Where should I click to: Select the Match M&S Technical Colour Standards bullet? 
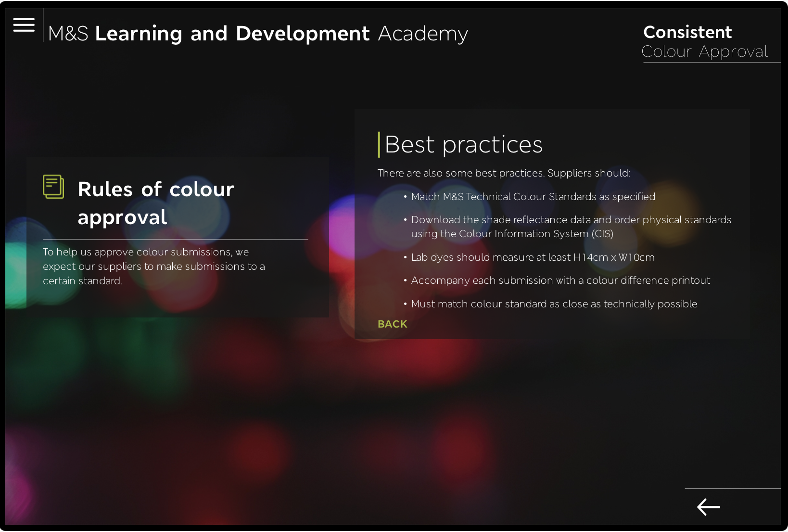[533, 197]
